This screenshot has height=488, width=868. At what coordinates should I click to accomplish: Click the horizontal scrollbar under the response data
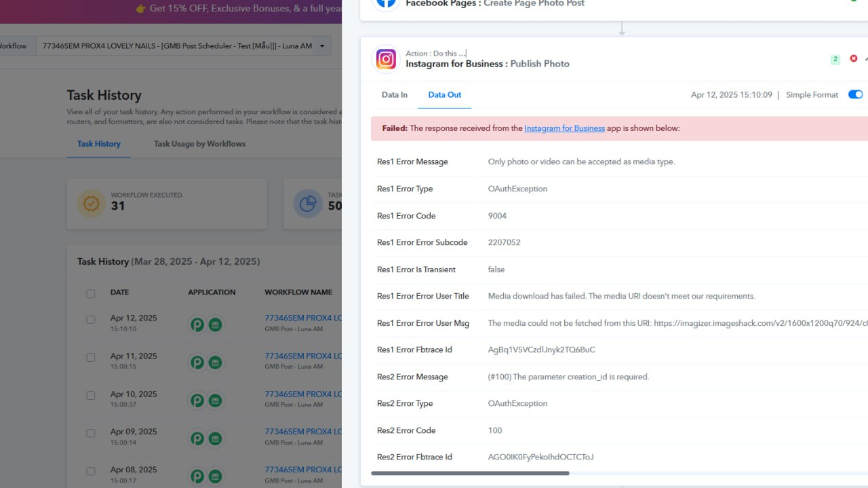tap(470, 473)
